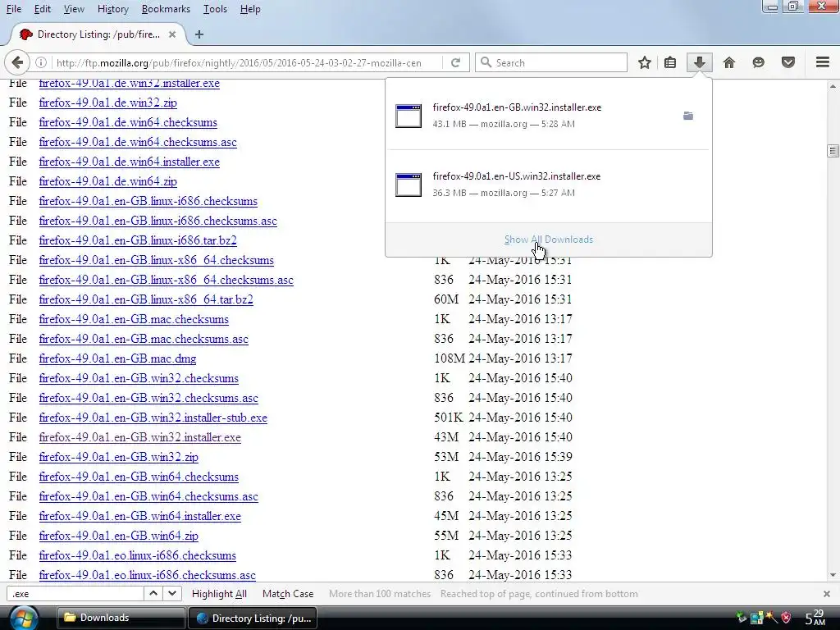This screenshot has width=840, height=630.
Task: Open link firefox-49.0a1.de.win64.zip
Action: pos(107,181)
